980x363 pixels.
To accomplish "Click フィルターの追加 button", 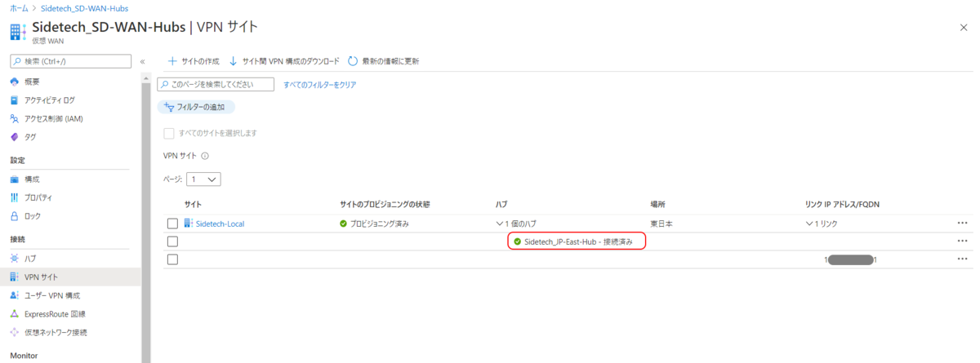I will 196,107.
